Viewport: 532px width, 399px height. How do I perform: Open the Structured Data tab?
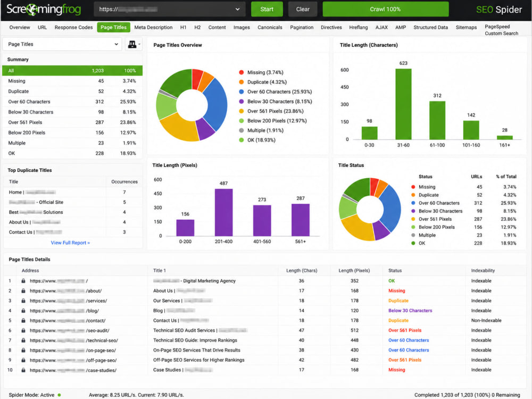point(430,28)
